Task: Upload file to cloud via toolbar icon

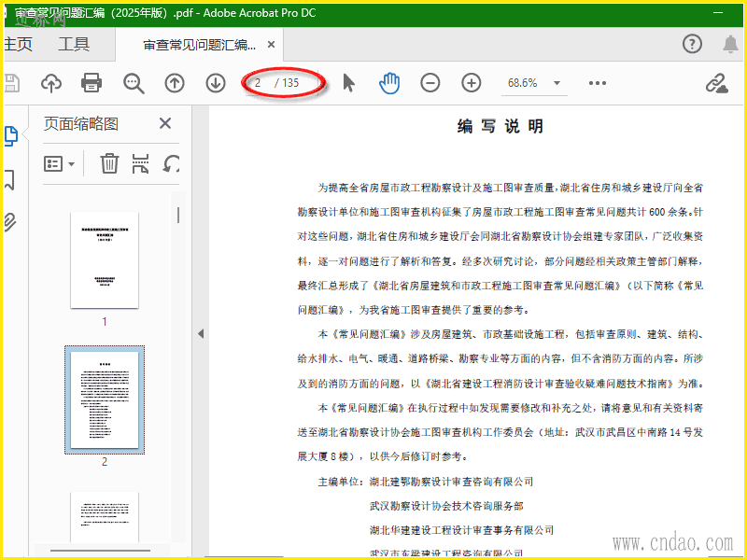Action: 51,83
